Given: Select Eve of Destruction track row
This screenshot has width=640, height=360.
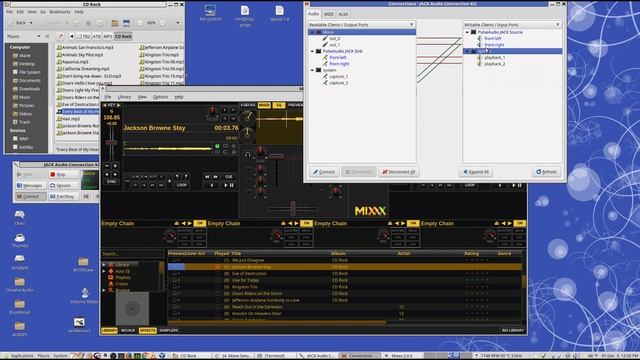Looking at the screenshot, I should [x=345, y=274].
